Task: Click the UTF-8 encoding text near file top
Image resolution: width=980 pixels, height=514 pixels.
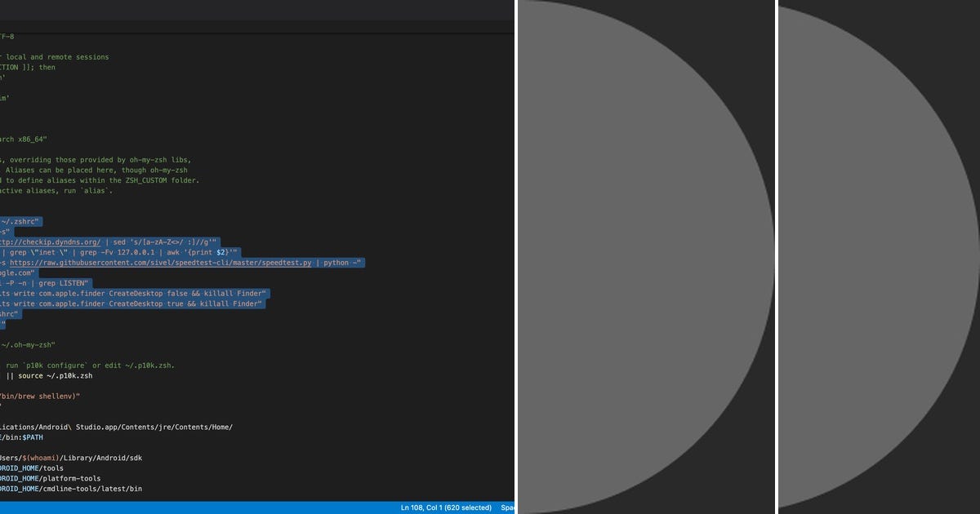Action: (x=7, y=36)
